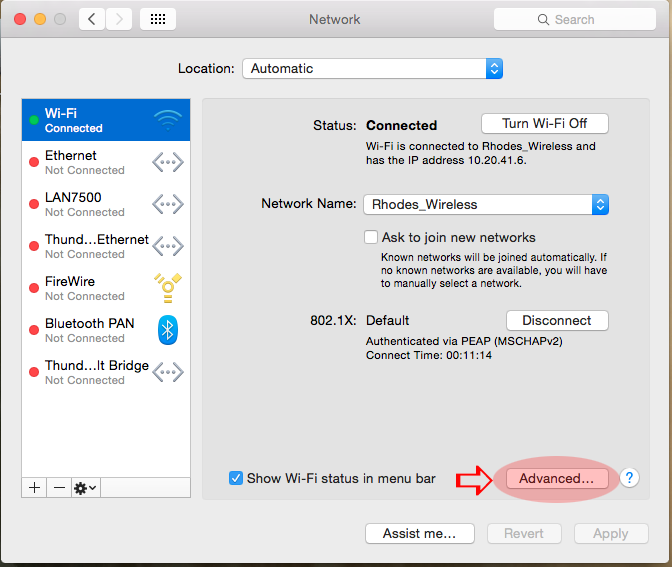The width and height of the screenshot is (672, 567).
Task: Click the IP address 10.20.41.6 text
Action: 497,160
